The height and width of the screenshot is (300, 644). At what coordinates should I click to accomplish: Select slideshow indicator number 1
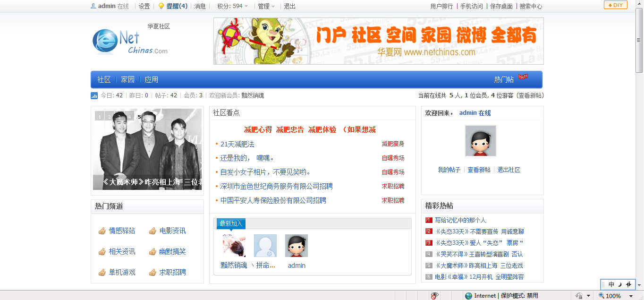click(100, 116)
